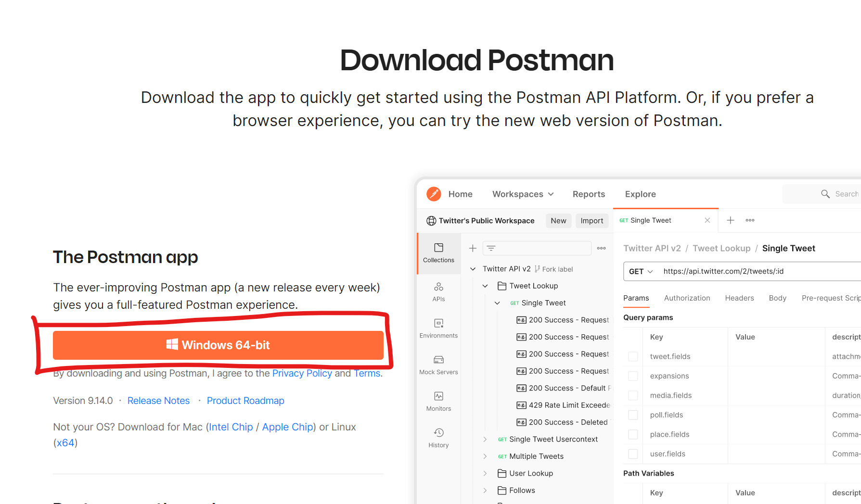This screenshot has height=504, width=861.
Task: Open Reports in top navigation
Action: 589,194
